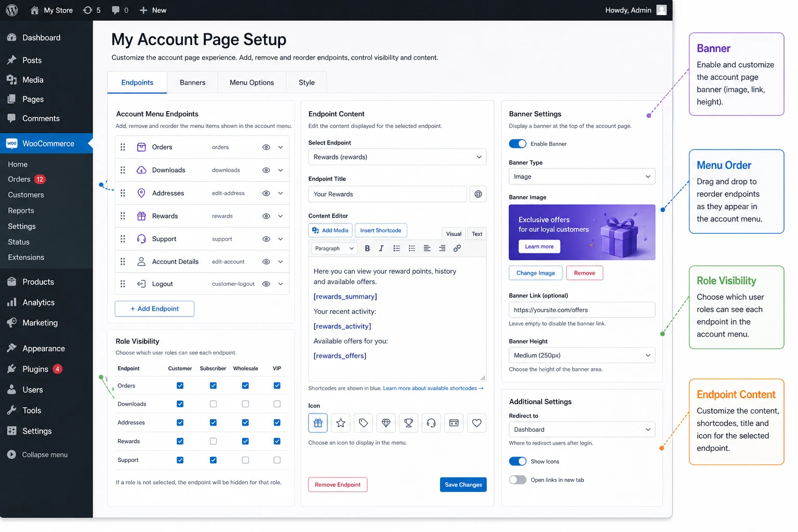Screen dimensions: 798x532
Task: Open the available shortcodes help link
Action: 433,388
